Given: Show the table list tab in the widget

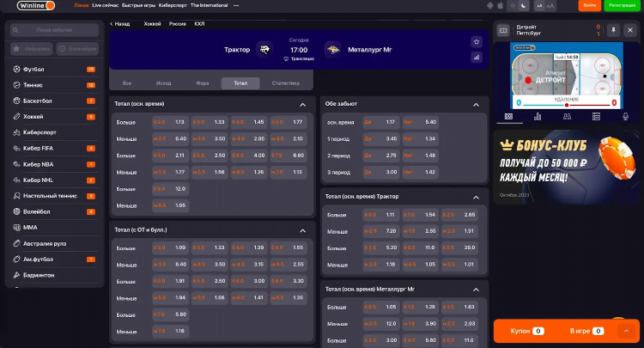Looking at the screenshot, I should click(x=596, y=117).
